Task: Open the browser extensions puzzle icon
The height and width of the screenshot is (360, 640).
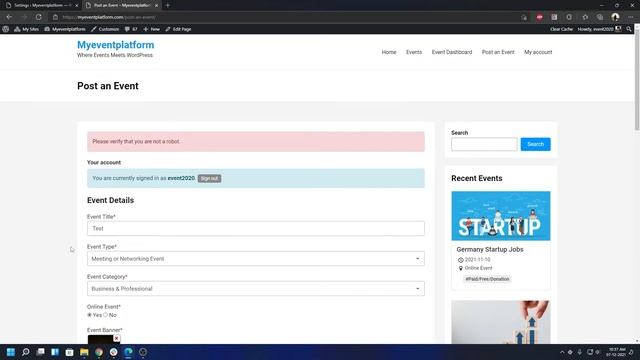Action: coord(569,17)
